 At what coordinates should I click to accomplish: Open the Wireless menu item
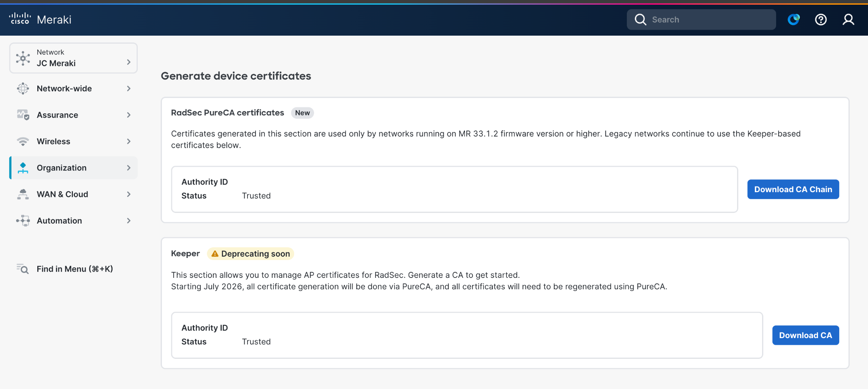[x=74, y=141]
